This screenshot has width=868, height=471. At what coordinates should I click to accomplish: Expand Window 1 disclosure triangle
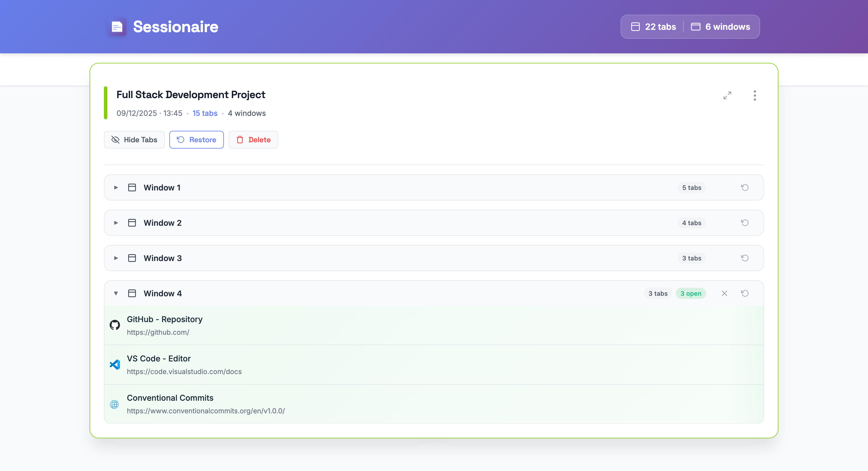[x=116, y=188]
